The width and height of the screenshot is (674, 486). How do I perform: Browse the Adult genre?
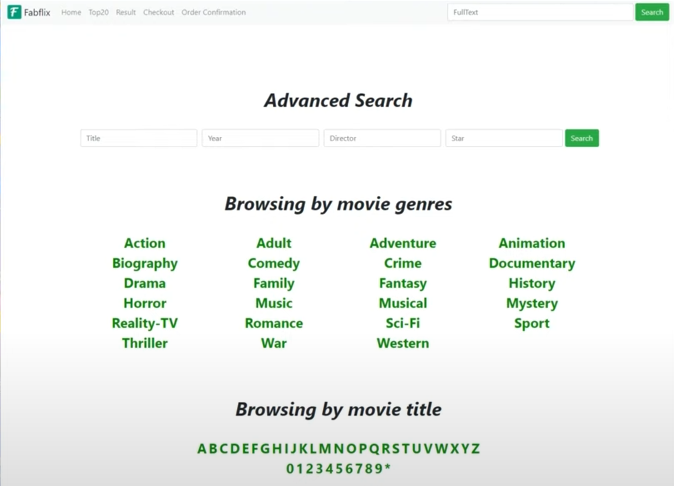click(x=274, y=243)
